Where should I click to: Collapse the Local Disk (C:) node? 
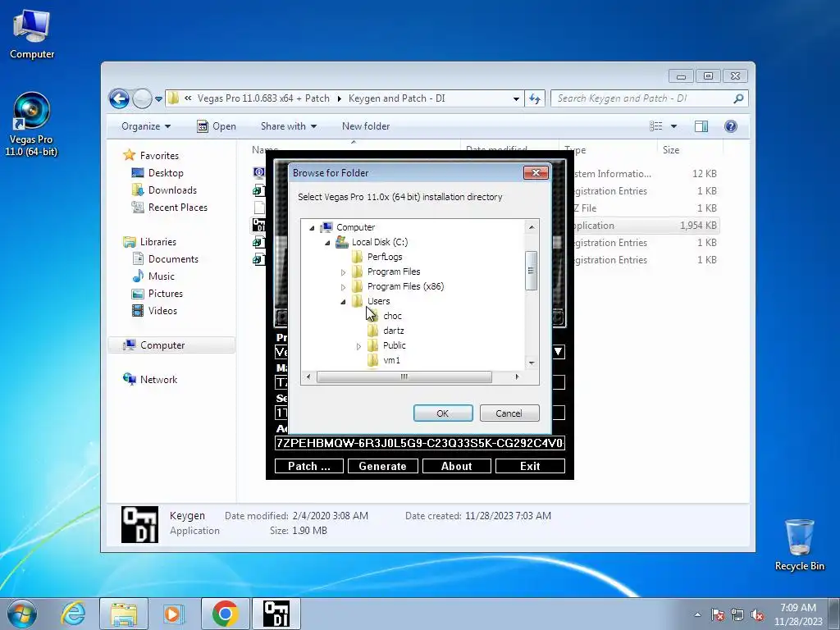(x=327, y=243)
